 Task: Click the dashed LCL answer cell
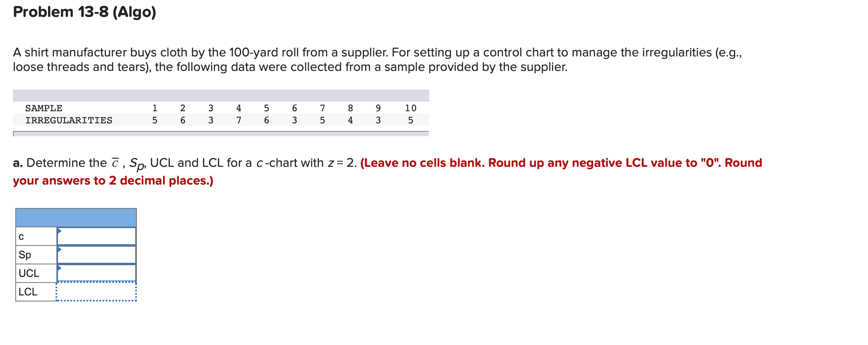(97, 291)
